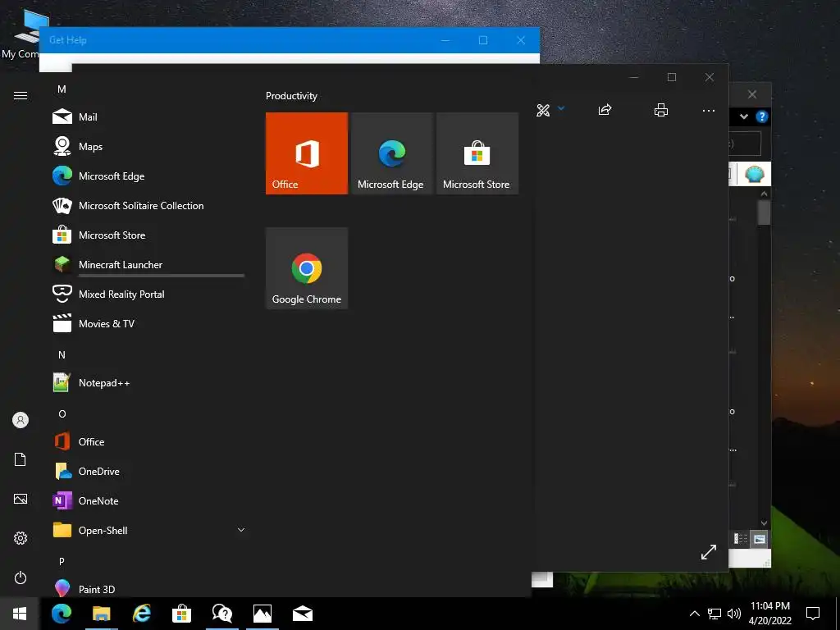Start Microsoft Solitaire Collection
840x630 pixels.
[x=148, y=205]
